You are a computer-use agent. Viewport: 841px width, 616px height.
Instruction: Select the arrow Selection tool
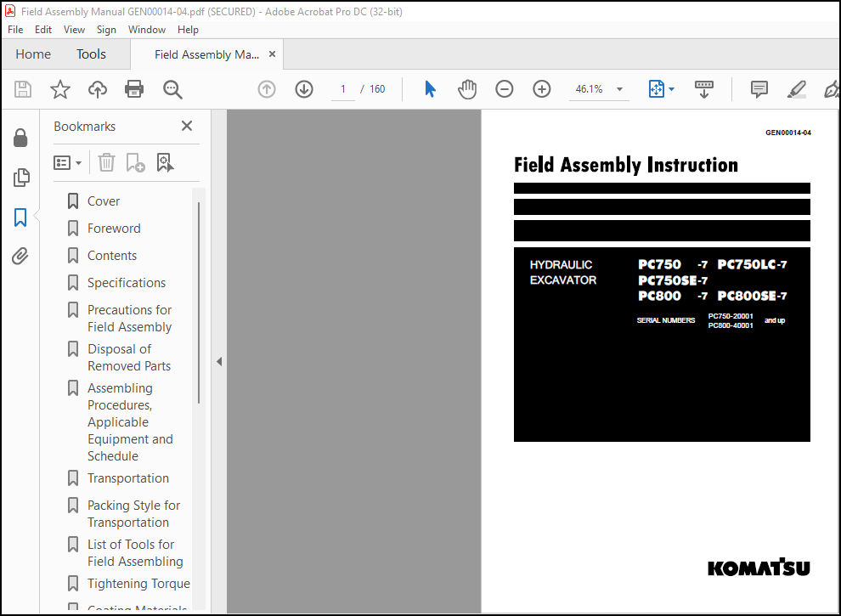point(430,89)
